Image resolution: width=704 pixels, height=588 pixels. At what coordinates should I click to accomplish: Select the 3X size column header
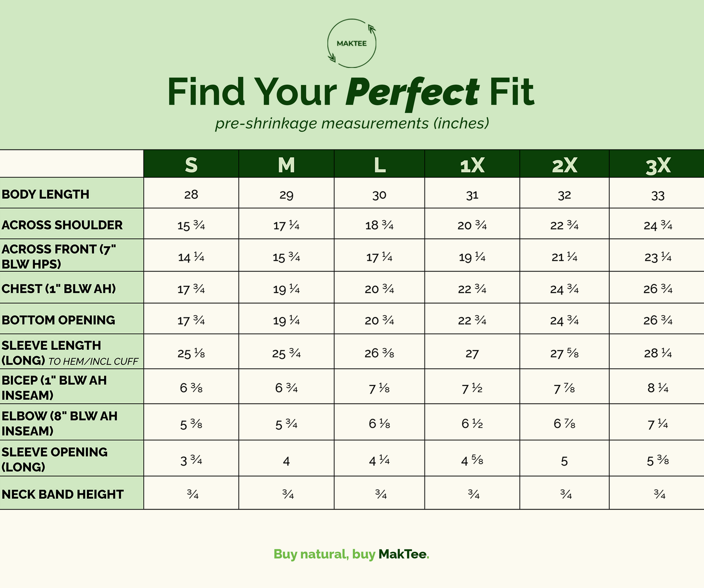(x=657, y=164)
